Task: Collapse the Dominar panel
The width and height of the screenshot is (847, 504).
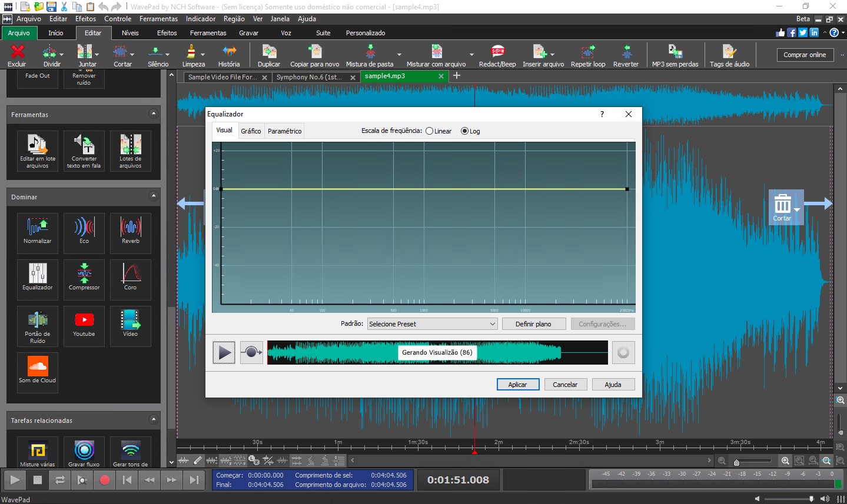Action: click(x=154, y=197)
